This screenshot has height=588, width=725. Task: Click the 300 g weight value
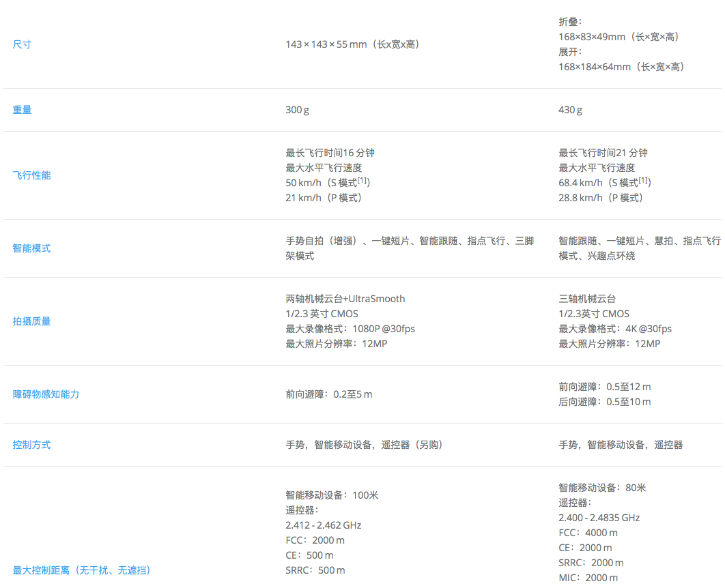coord(297,110)
